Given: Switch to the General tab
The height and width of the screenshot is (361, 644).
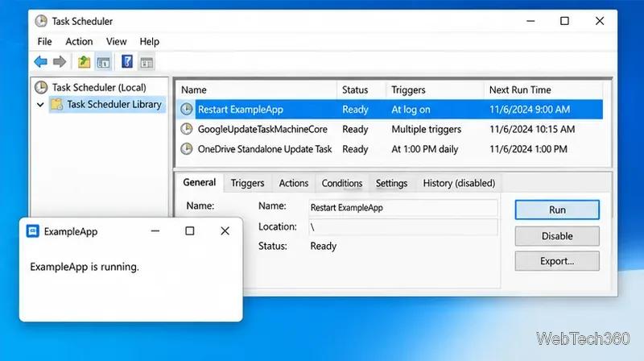Looking at the screenshot, I should coord(199,183).
